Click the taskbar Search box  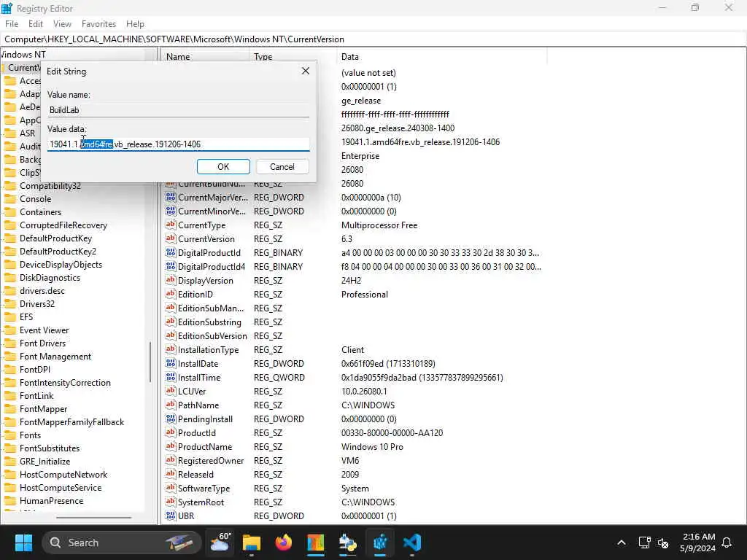point(121,542)
